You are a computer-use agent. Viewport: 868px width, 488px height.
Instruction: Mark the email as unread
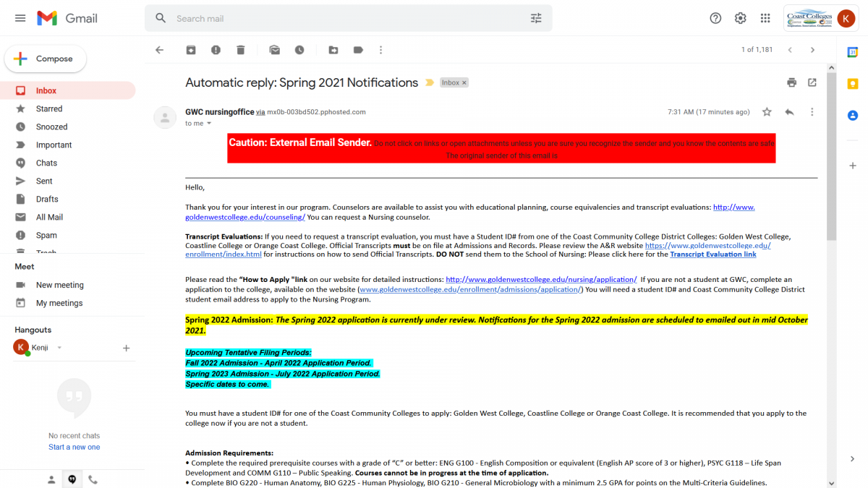coord(275,50)
